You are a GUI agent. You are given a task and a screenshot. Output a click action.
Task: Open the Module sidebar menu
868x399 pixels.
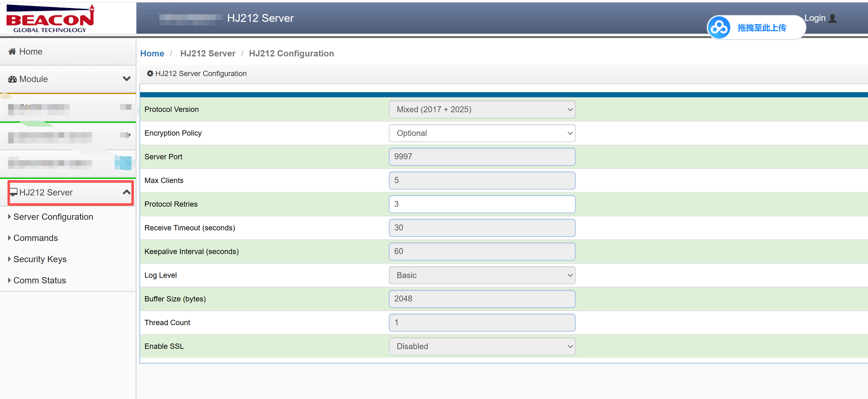[68, 79]
